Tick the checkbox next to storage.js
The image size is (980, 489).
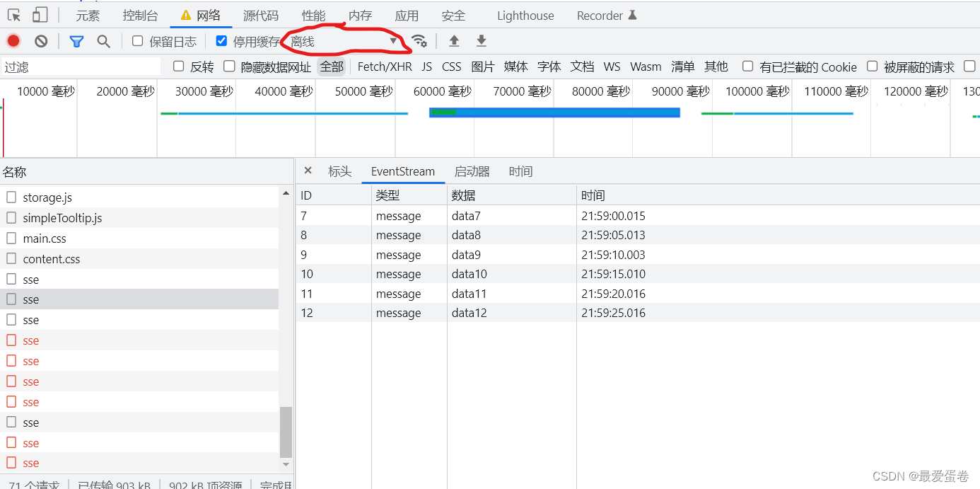pyautogui.click(x=11, y=197)
